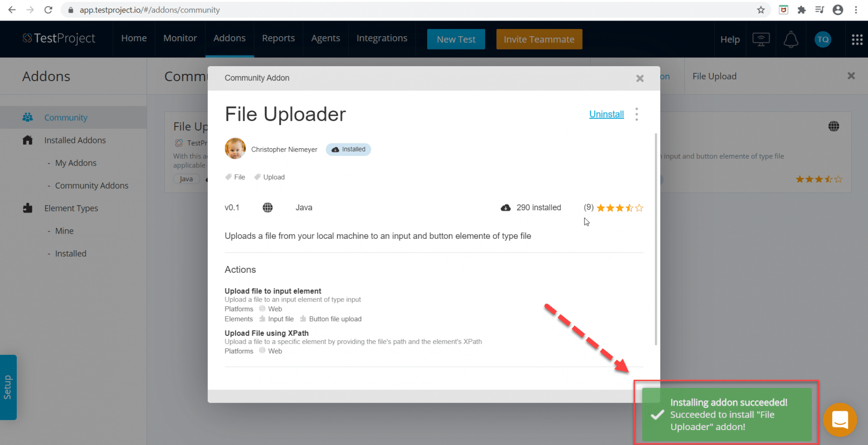Click the Installed status badge
This screenshot has height=445, width=868.
pos(348,150)
